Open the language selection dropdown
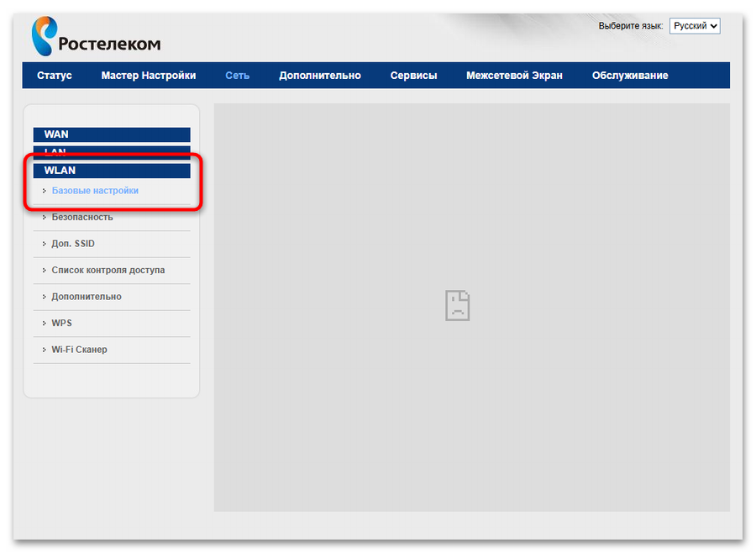Image resolution: width=756 pixels, height=553 pixels. click(x=695, y=26)
